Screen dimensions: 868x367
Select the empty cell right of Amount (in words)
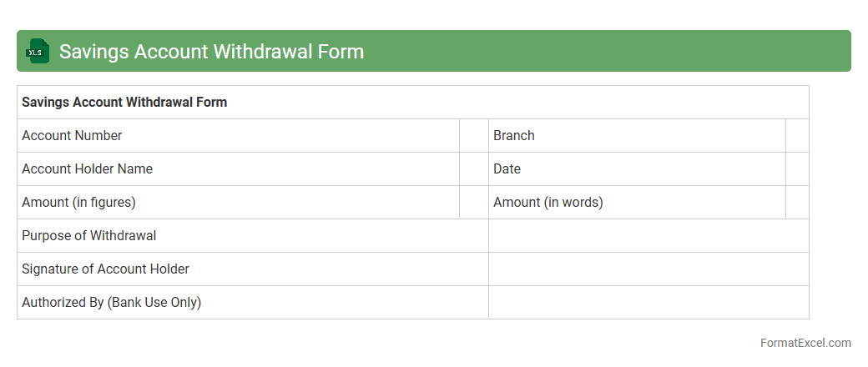click(797, 203)
